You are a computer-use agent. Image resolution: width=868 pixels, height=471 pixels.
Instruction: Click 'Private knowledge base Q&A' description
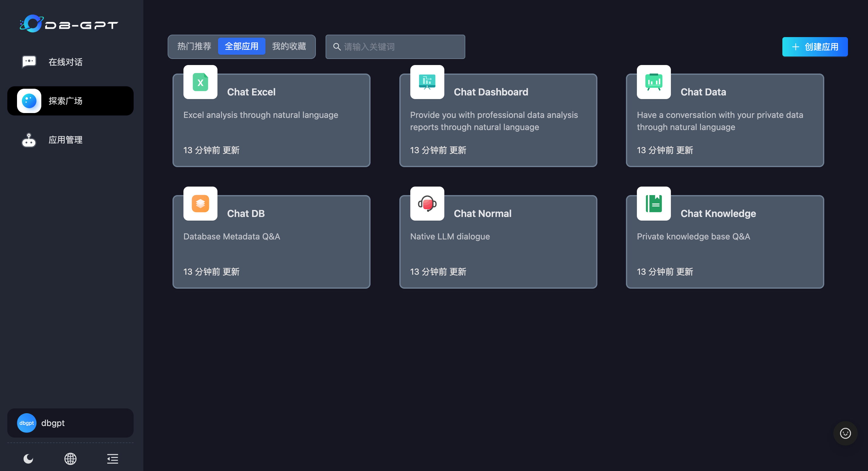point(693,236)
